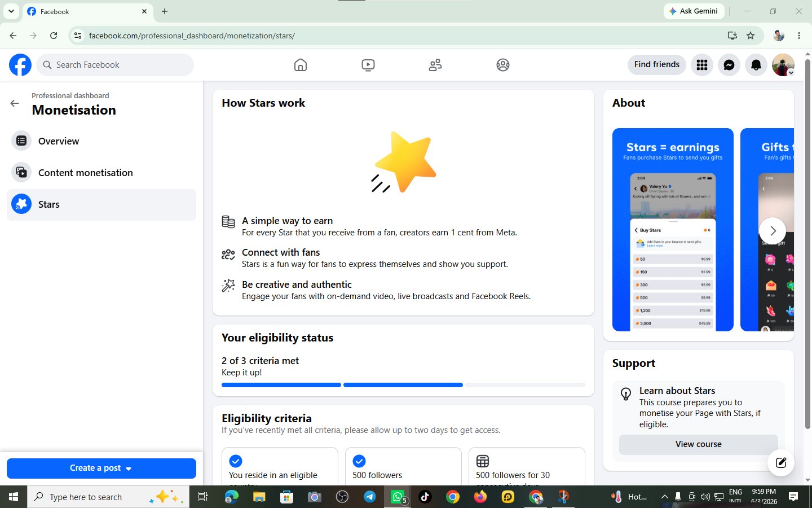Viewport: 812px width, 508px height.
Task: Click the Content monetisation icon
Action: click(21, 173)
